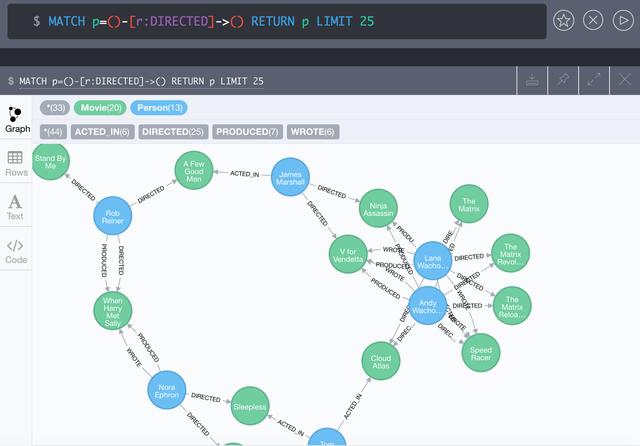Click the Cloud Atlas movie node
This screenshot has height=446, width=640.
click(x=381, y=361)
